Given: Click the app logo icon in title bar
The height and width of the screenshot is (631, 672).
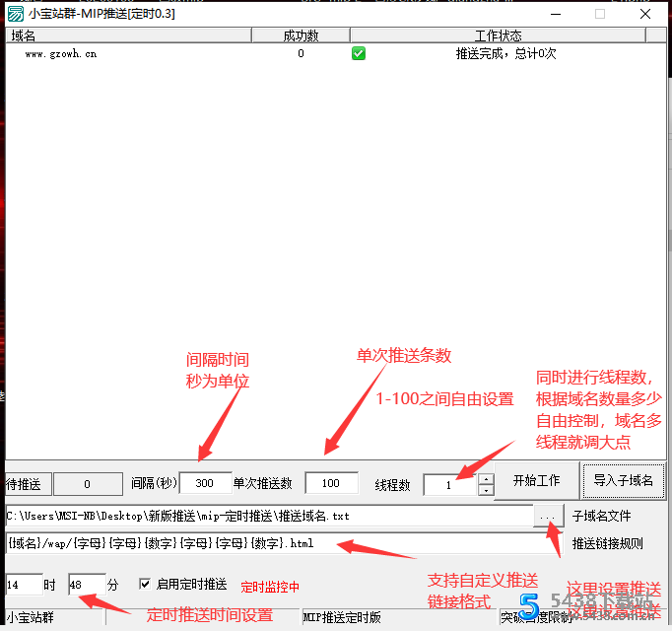Looking at the screenshot, I should tap(16, 14).
